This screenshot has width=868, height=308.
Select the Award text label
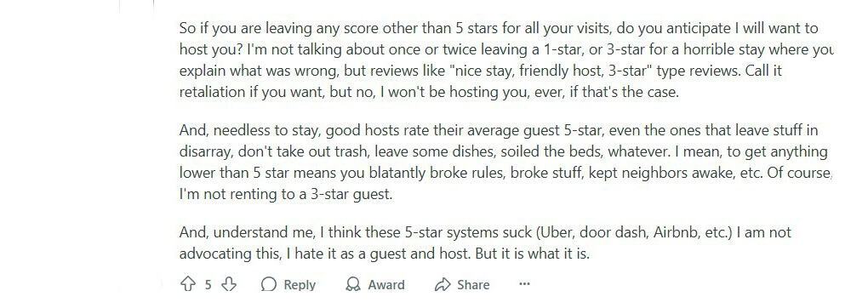386,285
